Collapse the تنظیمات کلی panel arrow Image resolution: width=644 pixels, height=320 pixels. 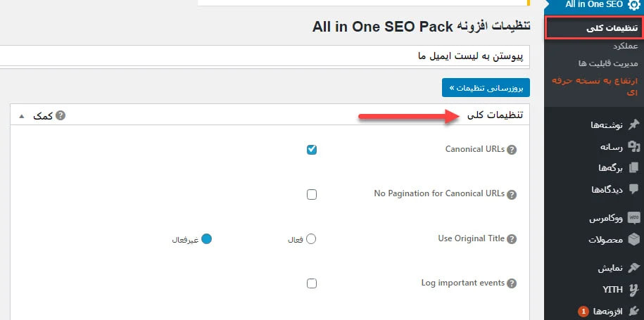pyautogui.click(x=21, y=116)
